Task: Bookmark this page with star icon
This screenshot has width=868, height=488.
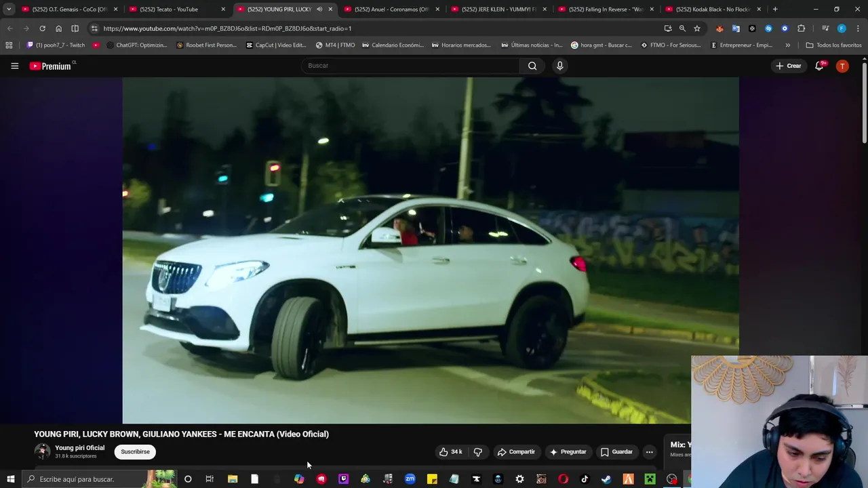Action: click(x=696, y=28)
